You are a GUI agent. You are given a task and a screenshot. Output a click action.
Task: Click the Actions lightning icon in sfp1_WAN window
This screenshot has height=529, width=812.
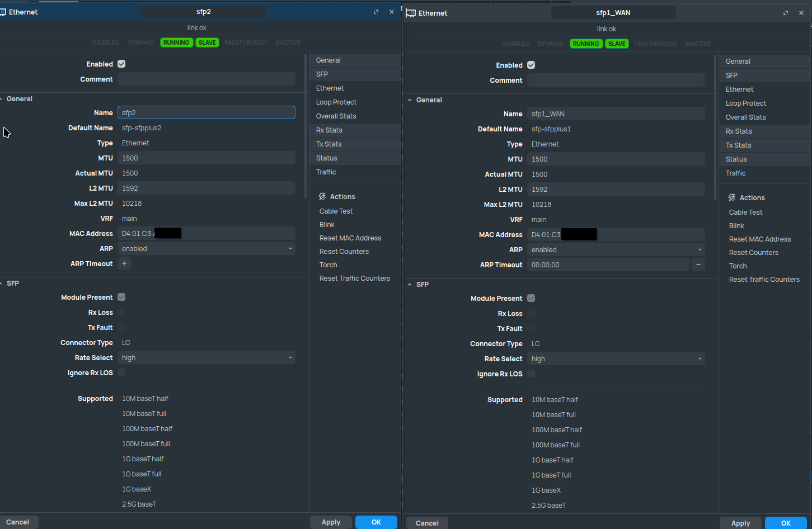[732, 198]
